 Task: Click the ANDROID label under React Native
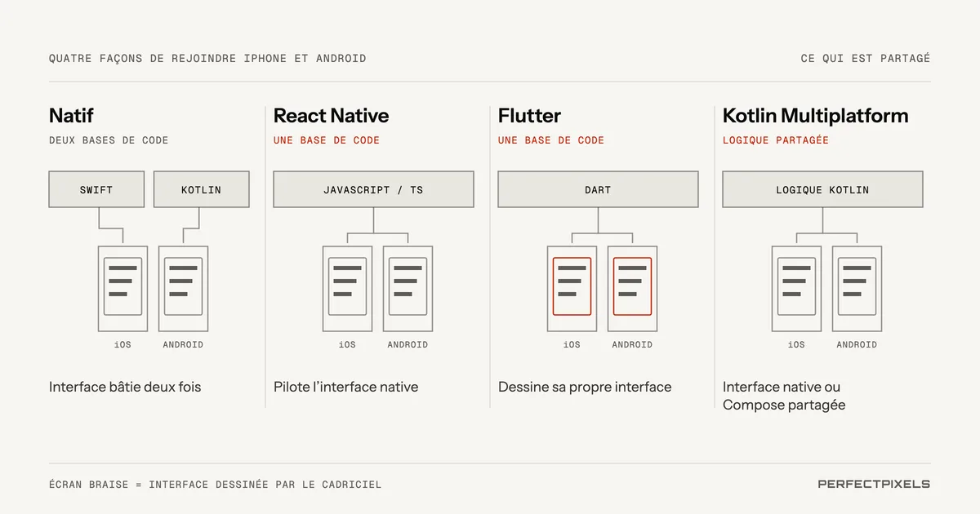pos(408,344)
